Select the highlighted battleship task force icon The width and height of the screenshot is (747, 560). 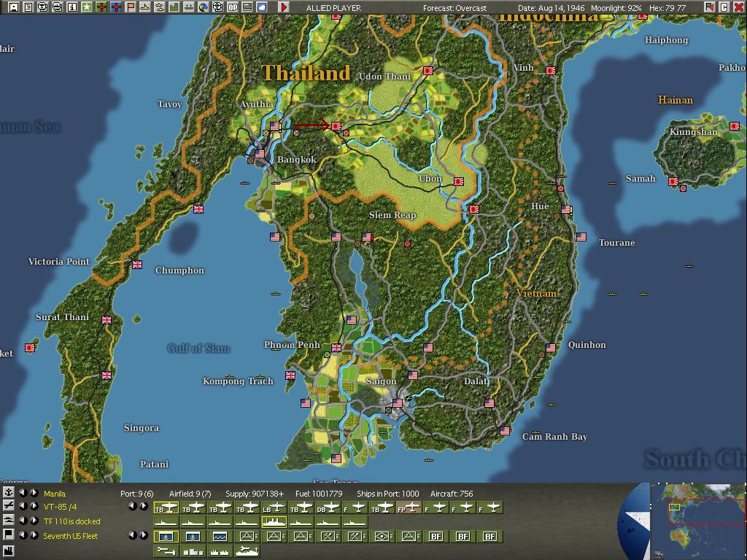[274, 522]
